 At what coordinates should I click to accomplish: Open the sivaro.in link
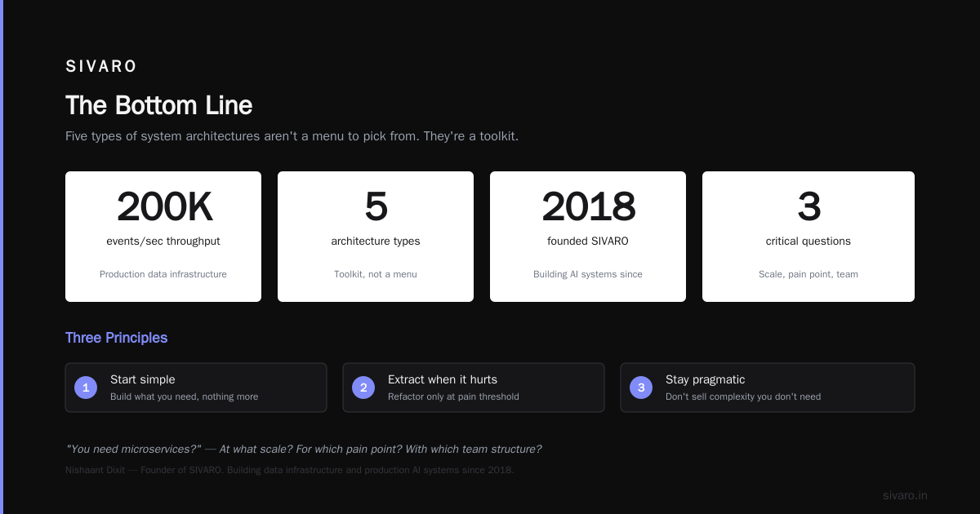905,495
